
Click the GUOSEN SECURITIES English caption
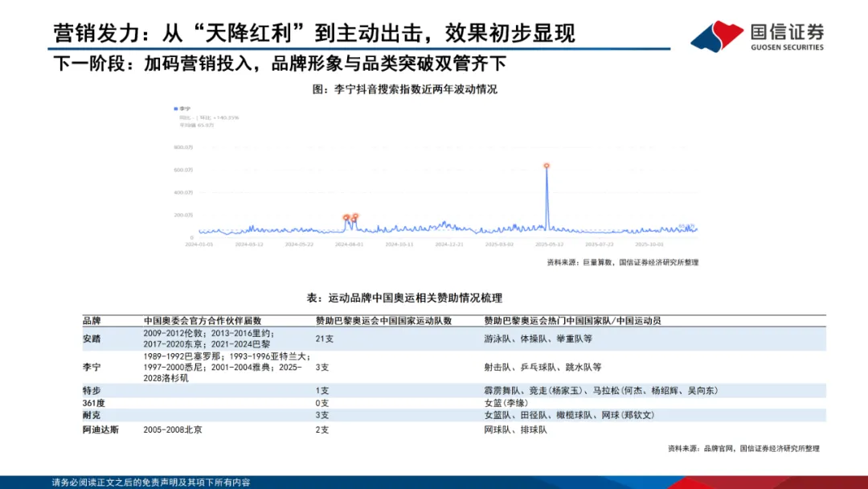[787, 47]
